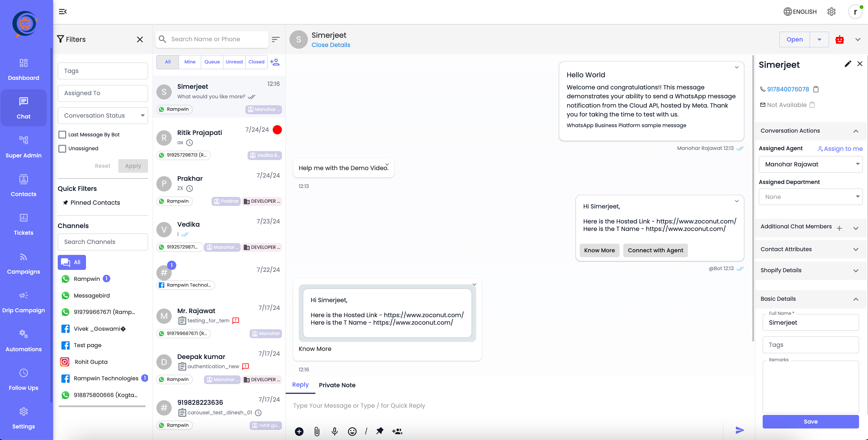
Task: Switch to the Private Note tab
Action: pos(337,385)
